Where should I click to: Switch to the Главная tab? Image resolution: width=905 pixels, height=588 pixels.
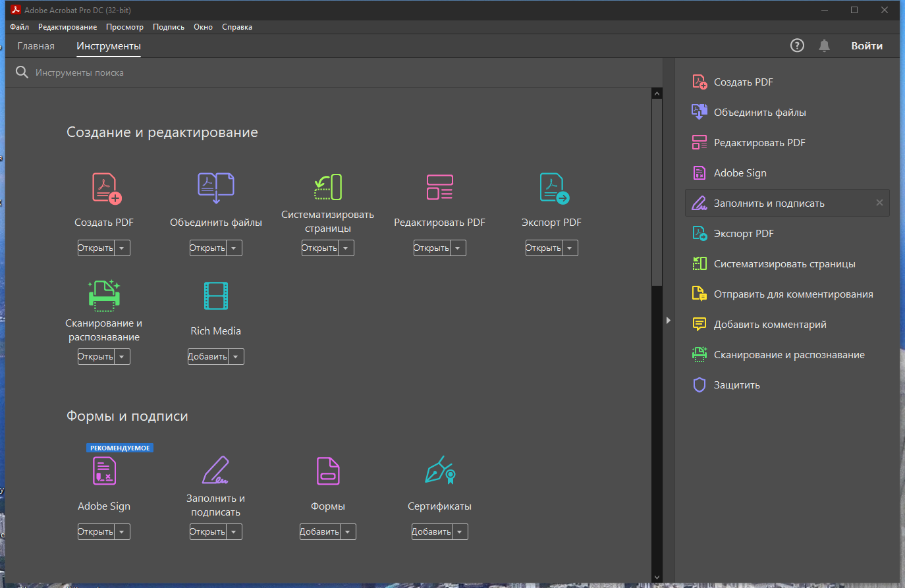point(36,46)
